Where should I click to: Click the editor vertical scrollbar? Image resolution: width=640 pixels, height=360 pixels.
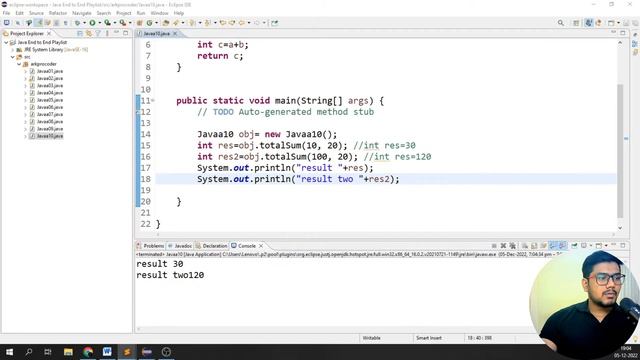(x=620, y=151)
